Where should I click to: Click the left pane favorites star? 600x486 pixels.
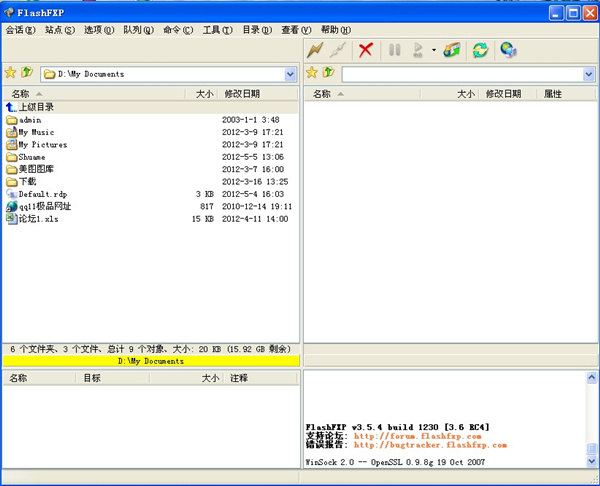point(10,73)
